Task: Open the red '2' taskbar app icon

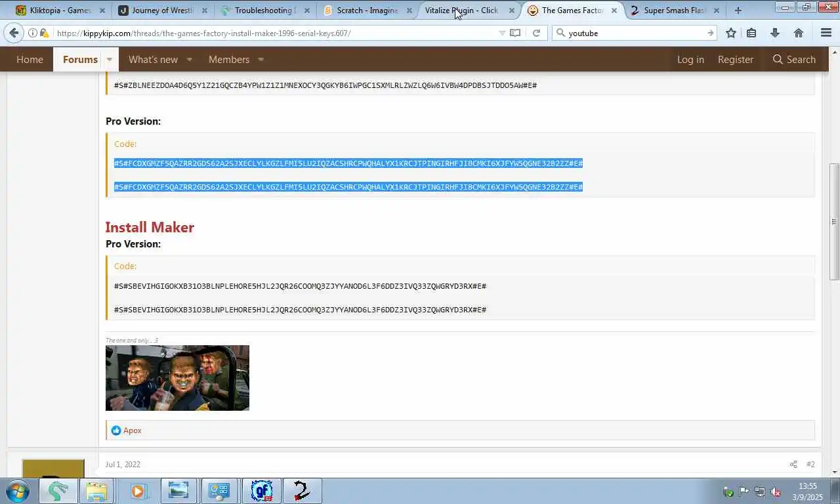Action: (302, 491)
